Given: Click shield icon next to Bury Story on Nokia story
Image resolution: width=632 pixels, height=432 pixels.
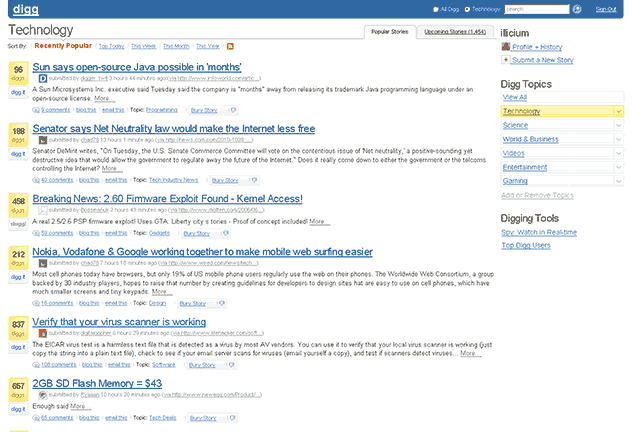Looking at the screenshot, I should [222, 303].
